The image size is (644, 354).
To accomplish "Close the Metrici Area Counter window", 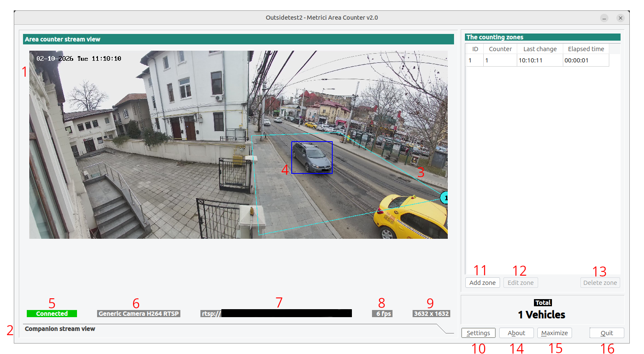I will click(621, 18).
